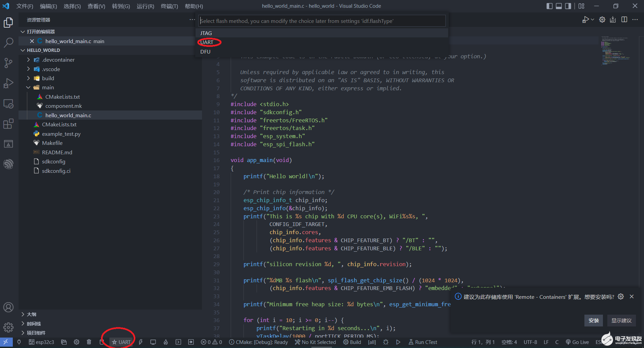Click the download icon in editor title bar
The image size is (644, 348).
pyautogui.click(x=613, y=20)
